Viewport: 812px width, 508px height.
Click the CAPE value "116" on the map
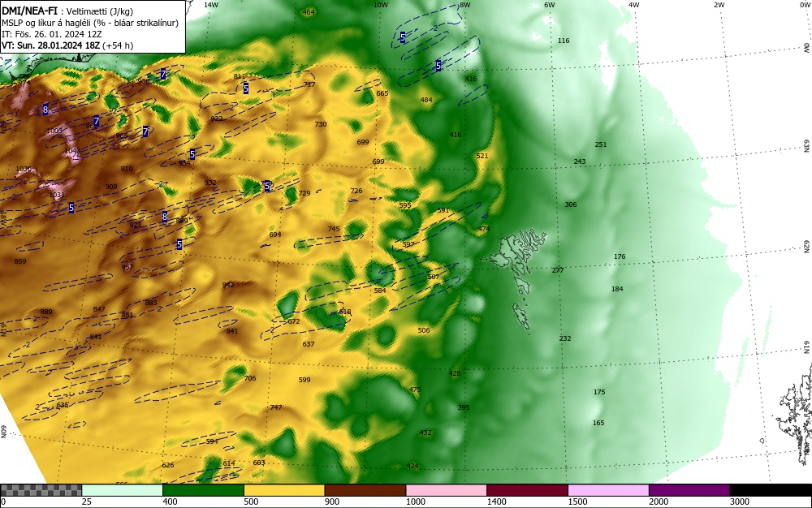(564, 41)
